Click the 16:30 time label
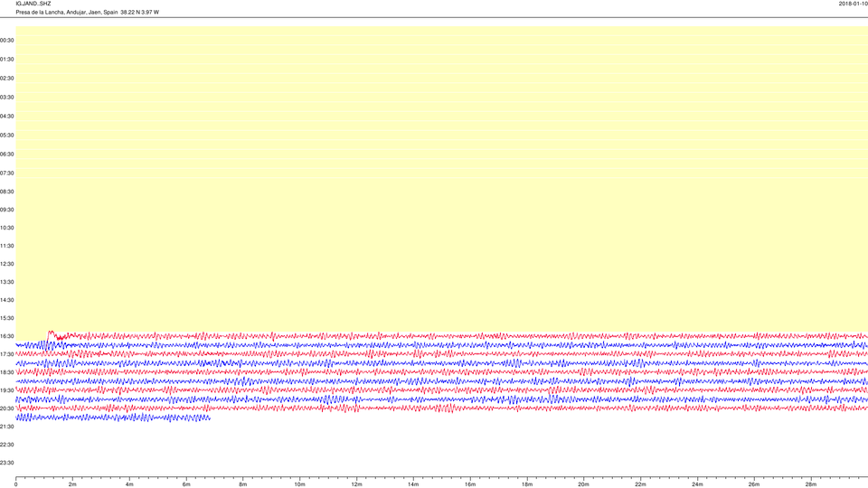This screenshot has width=868, height=488. 6,336
